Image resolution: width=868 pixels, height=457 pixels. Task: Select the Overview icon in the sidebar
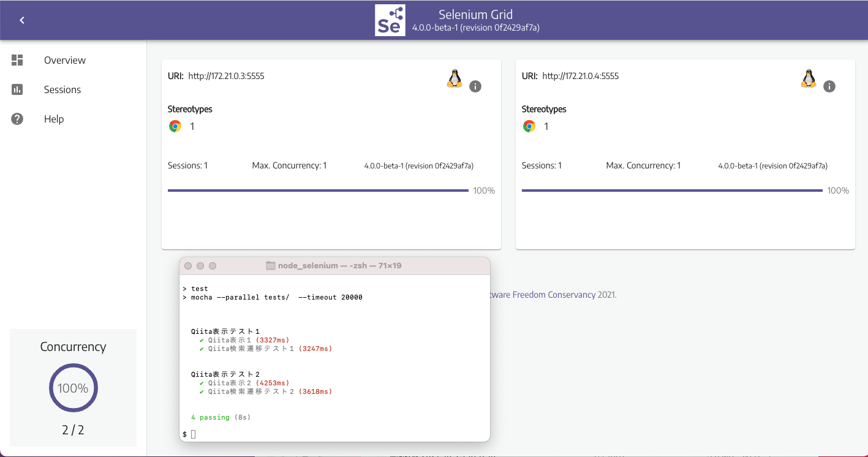pos(17,60)
